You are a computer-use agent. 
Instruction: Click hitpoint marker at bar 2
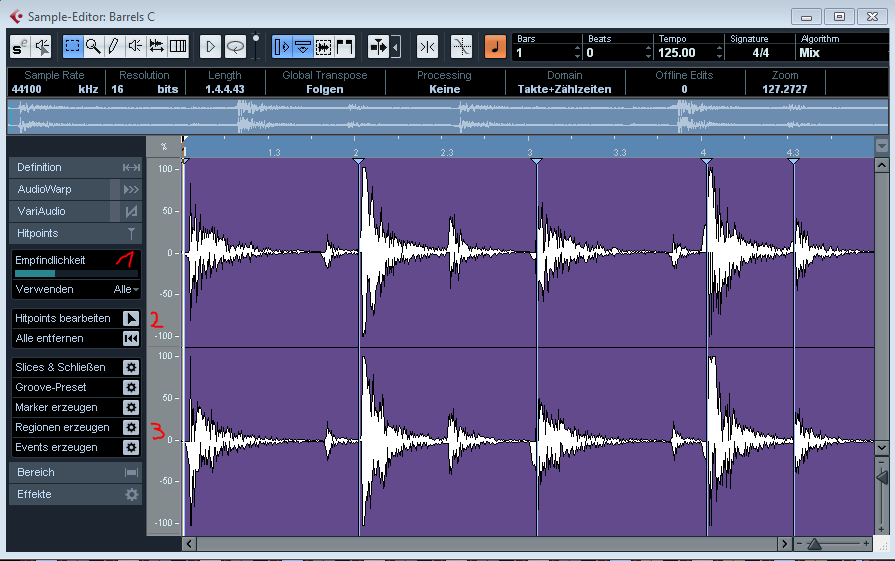coord(358,162)
